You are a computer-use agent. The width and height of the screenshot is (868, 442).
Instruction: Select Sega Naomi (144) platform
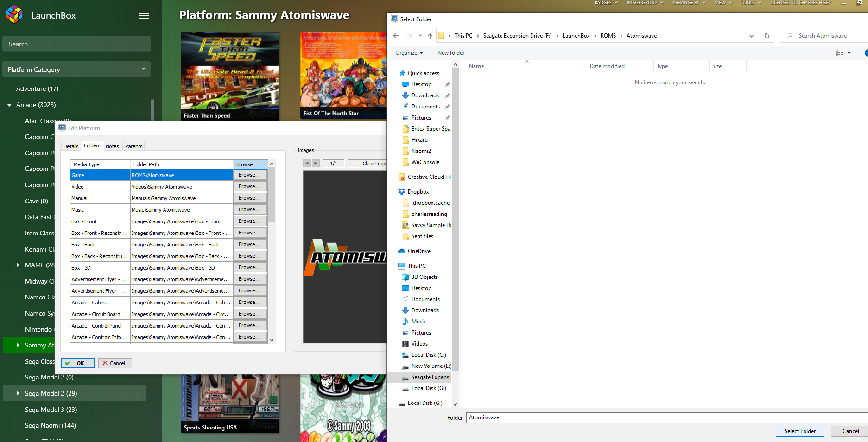pos(51,425)
